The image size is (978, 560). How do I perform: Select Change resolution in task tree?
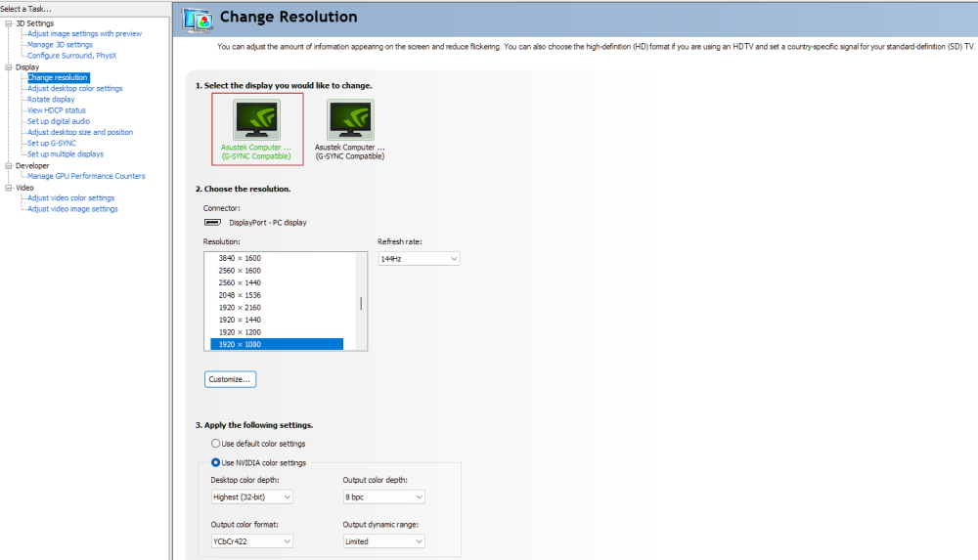[58, 77]
